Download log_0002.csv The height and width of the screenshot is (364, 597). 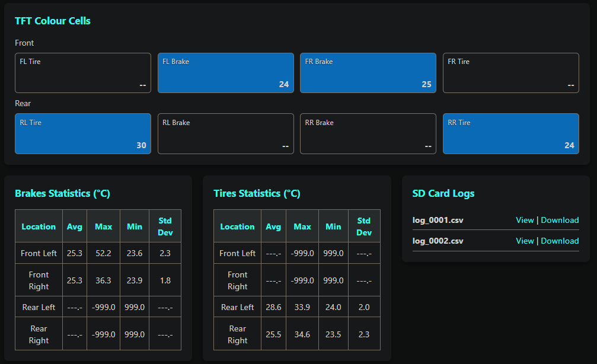tap(560, 241)
